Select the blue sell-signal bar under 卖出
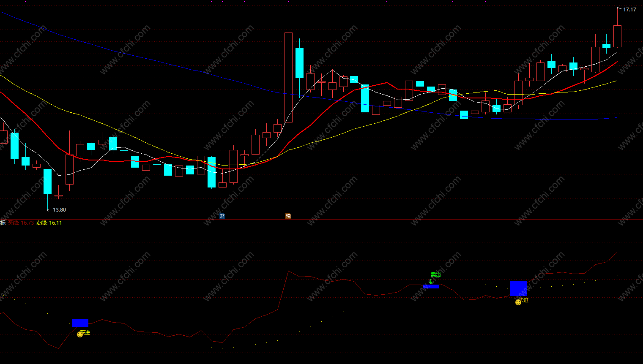 pyautogui.click(x=431, y=287)
